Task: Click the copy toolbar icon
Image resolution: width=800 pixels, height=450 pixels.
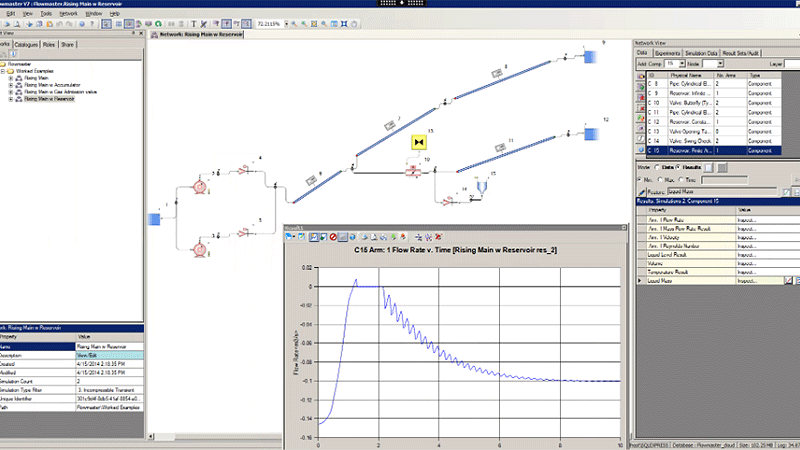Action: click(x=39, y=24)
